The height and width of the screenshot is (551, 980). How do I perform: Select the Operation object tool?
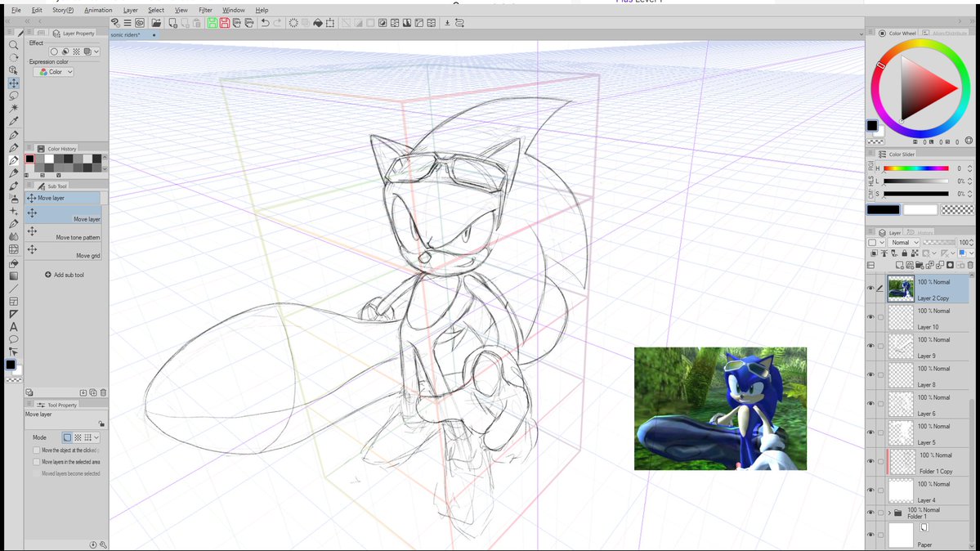(x=13, y=70)
